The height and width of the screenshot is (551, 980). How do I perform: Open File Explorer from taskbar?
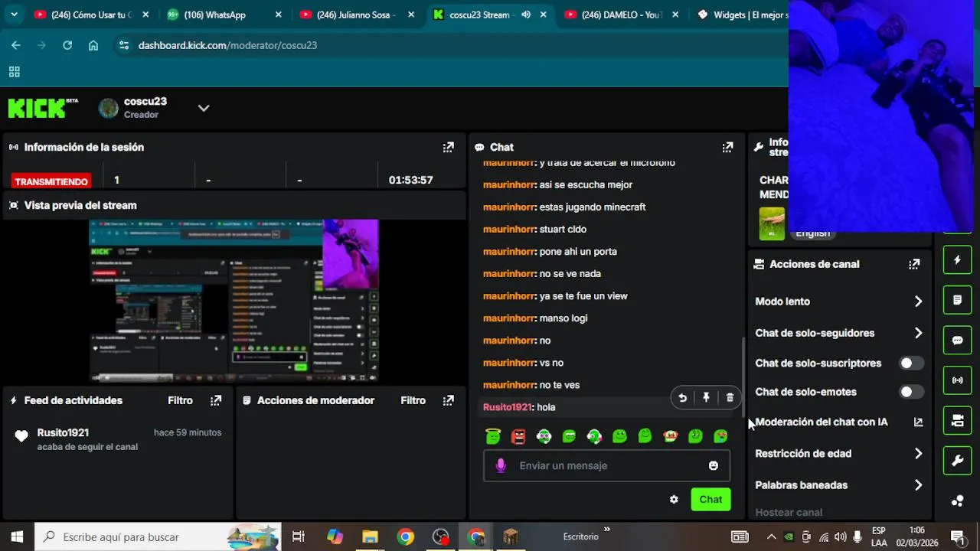click(370, 536)
